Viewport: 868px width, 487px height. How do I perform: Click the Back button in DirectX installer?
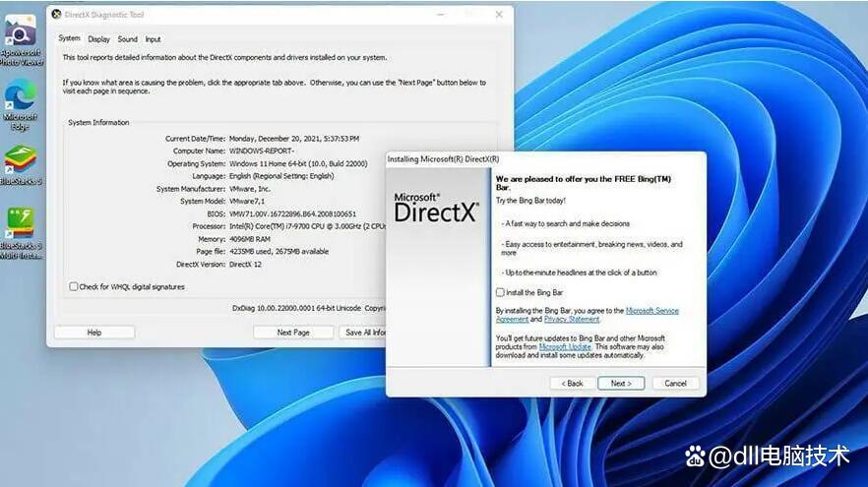573,383
